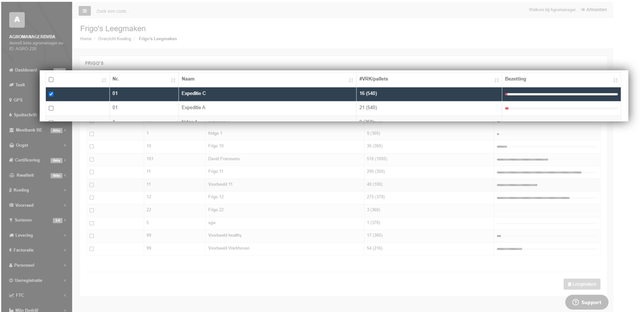The image size is (644, 312).
Task: Select the Voorbeeld Werkhoven row checkbox
Action: (x=91, y=249)
